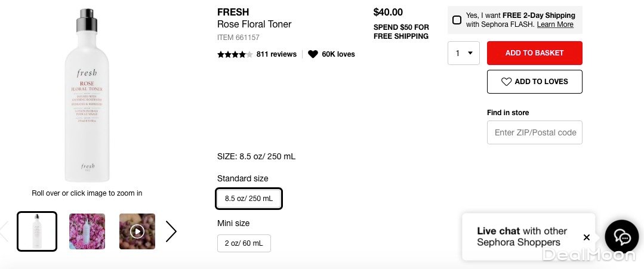The image size is (644, 269).
Task: Click the live chat bubble icon
Action: (x=621, y=237)
